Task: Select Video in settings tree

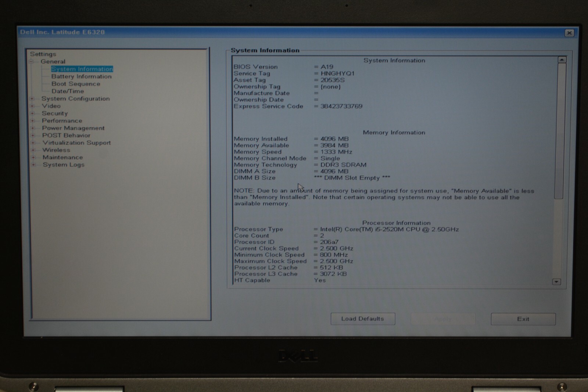Action: [x=51, y=106]
